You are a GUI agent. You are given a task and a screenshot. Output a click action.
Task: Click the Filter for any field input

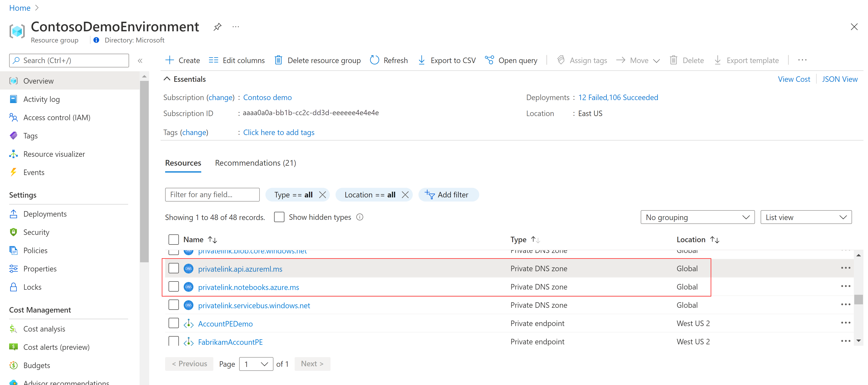[212, 195]
